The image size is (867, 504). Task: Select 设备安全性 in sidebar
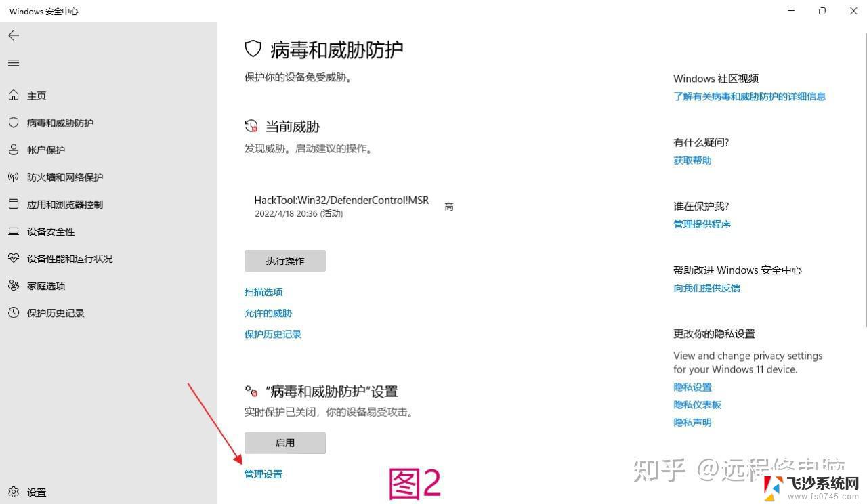point(51,232)
